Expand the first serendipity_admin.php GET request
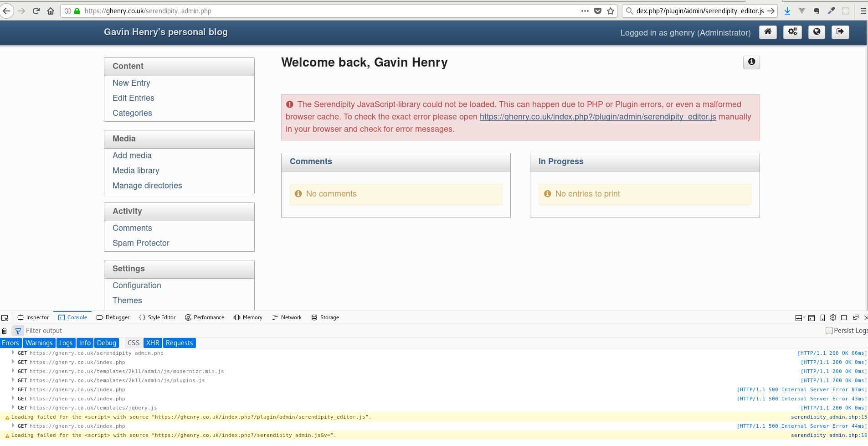This screenshot has width=868, height=446. [13, 353]
